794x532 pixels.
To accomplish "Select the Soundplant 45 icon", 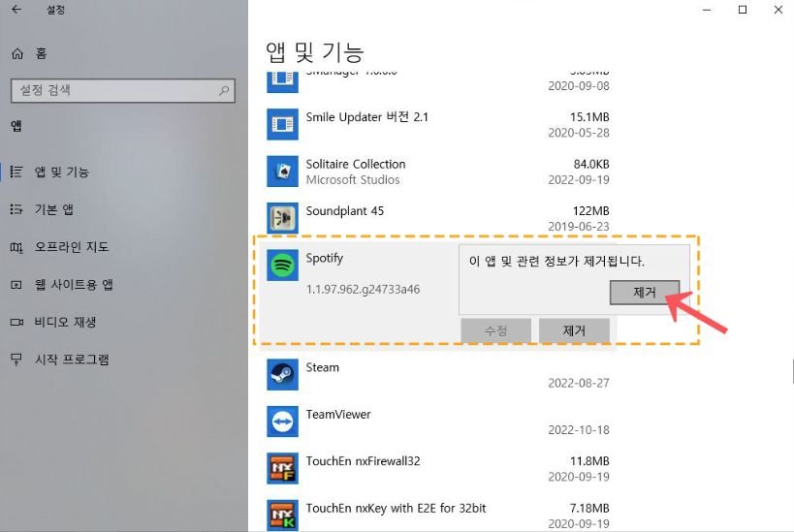I will coord(282,218).
